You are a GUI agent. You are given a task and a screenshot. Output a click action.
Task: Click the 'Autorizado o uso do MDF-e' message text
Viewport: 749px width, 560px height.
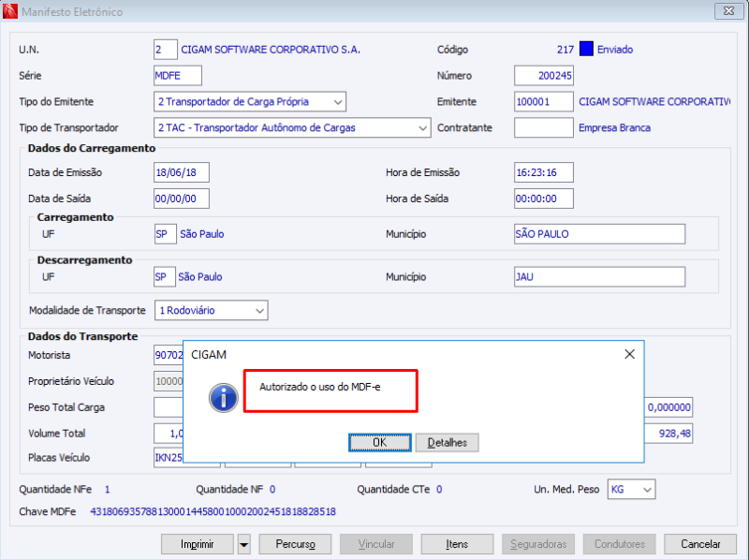[319, 387]
